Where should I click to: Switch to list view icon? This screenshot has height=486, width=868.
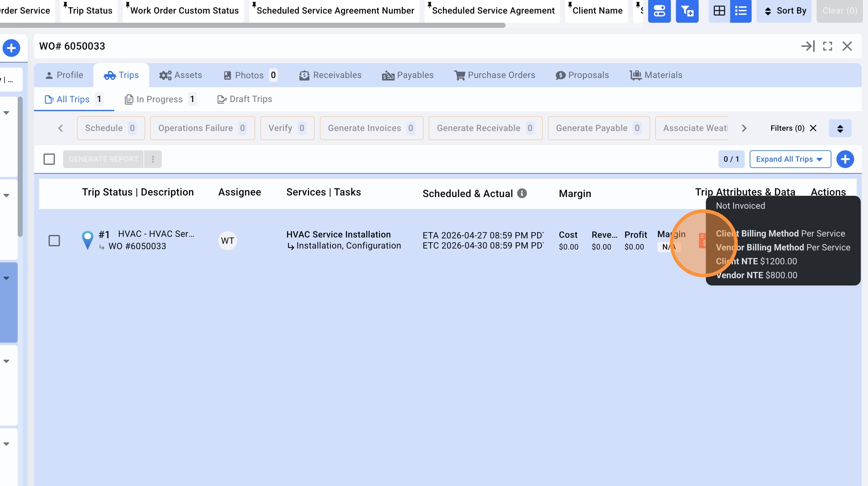point(740,11)
